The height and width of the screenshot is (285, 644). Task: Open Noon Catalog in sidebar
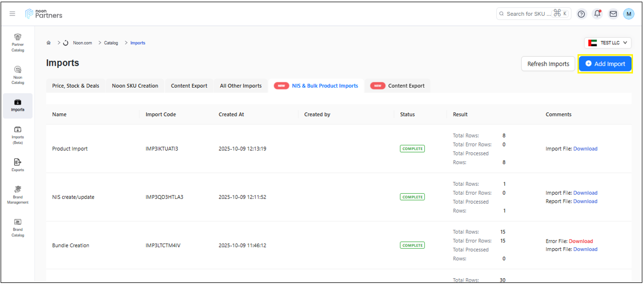[x=18, y=75]
